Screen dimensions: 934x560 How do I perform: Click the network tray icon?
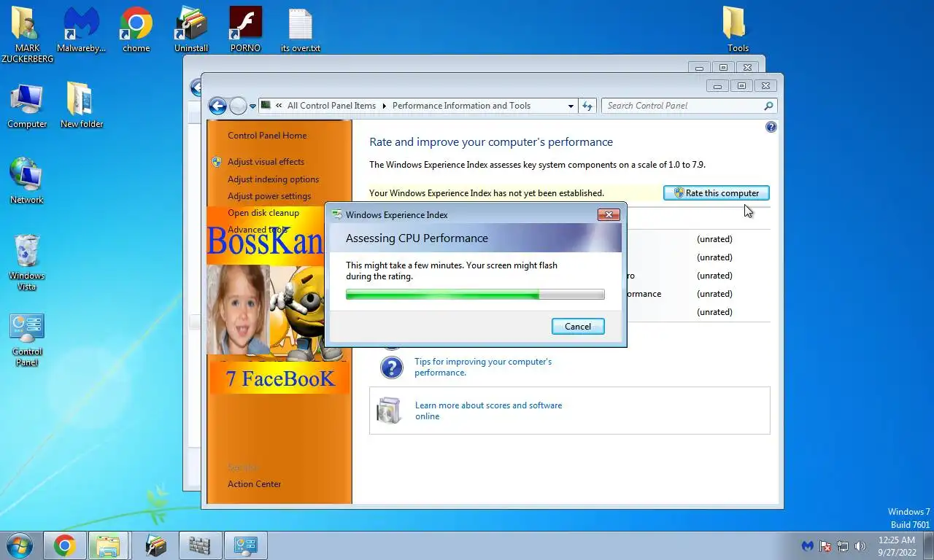843,546
